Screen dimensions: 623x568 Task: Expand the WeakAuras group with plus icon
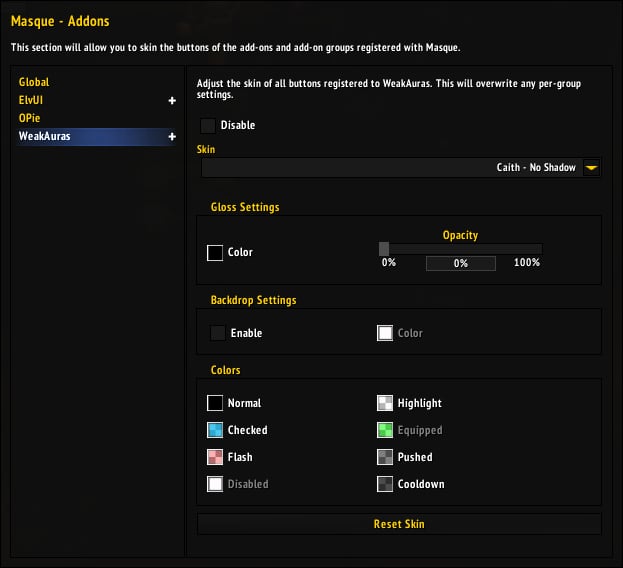click(x=172, y=137)
